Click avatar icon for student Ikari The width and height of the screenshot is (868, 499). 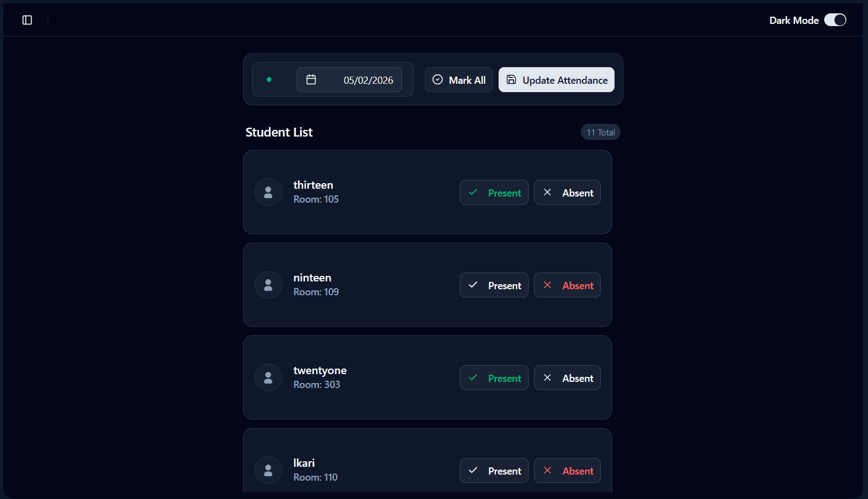[x=268, y=470]
